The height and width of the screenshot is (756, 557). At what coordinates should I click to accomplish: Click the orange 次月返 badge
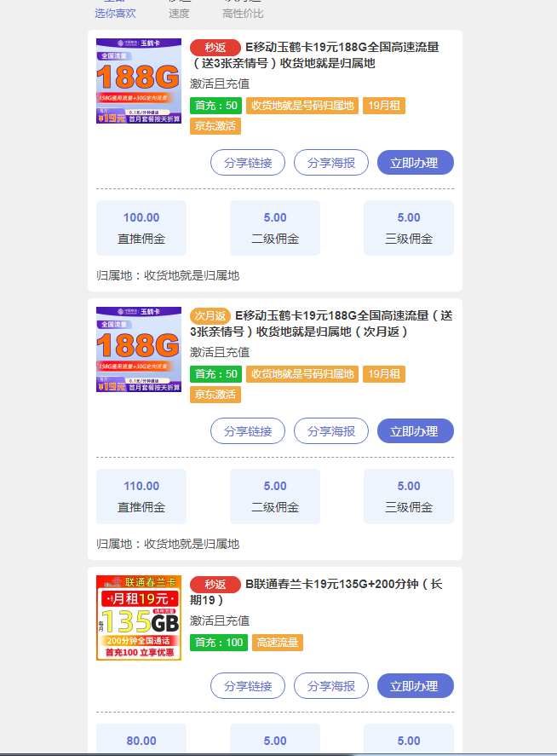(210, 316)
